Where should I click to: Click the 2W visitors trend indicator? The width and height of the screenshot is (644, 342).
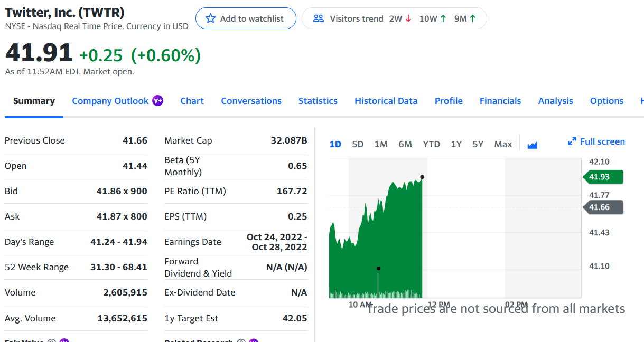[400, 18]
